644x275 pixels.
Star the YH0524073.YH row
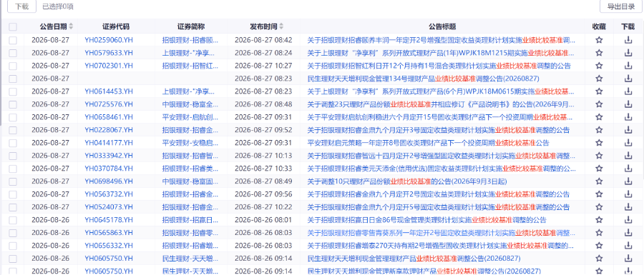pos(599,207)
